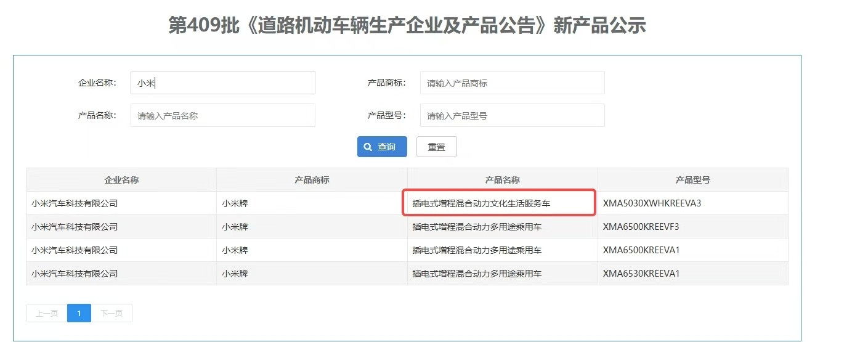Click the 查询 search button
The image size is (868, 342).
[382, 147]
